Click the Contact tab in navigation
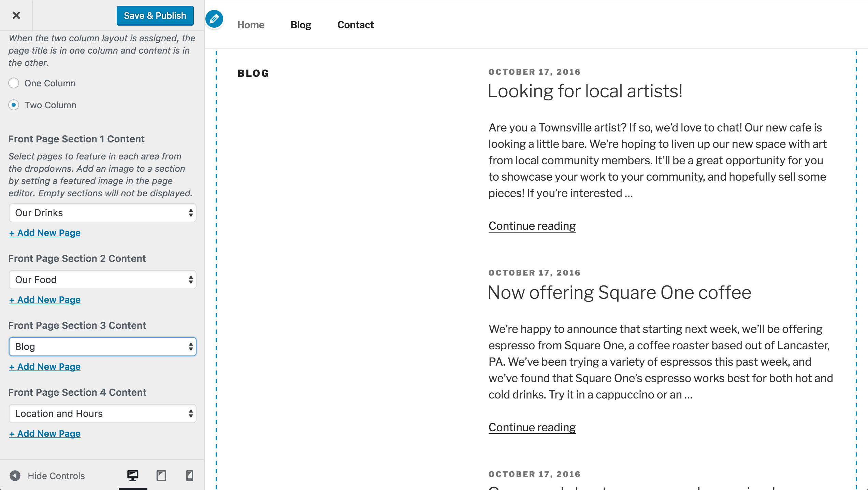This screenshot has width=868, height=490. [355, 25]
